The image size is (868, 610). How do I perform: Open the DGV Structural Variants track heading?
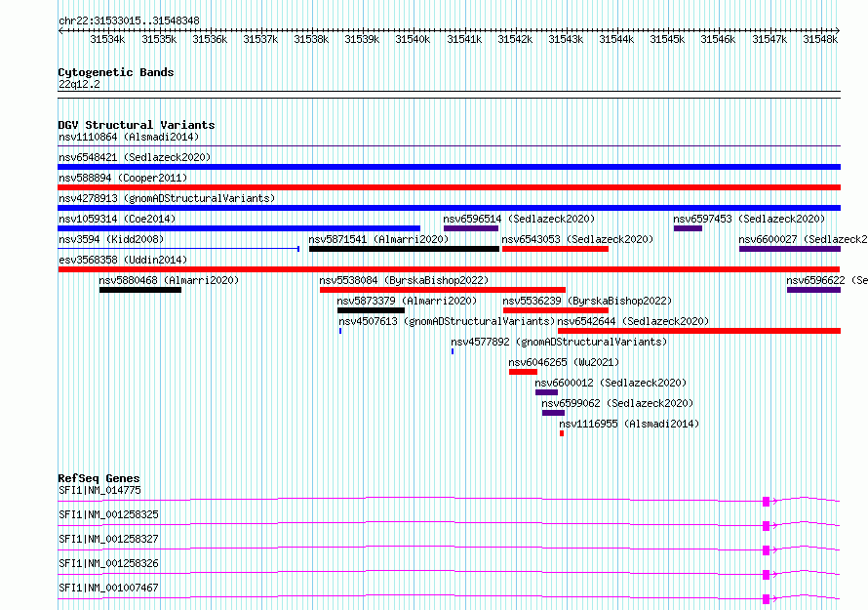(136, 125)
